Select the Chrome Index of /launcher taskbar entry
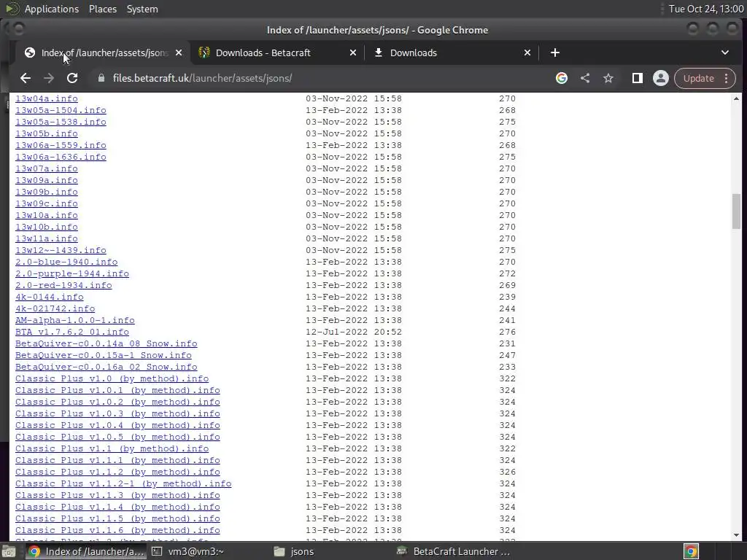 86,551
